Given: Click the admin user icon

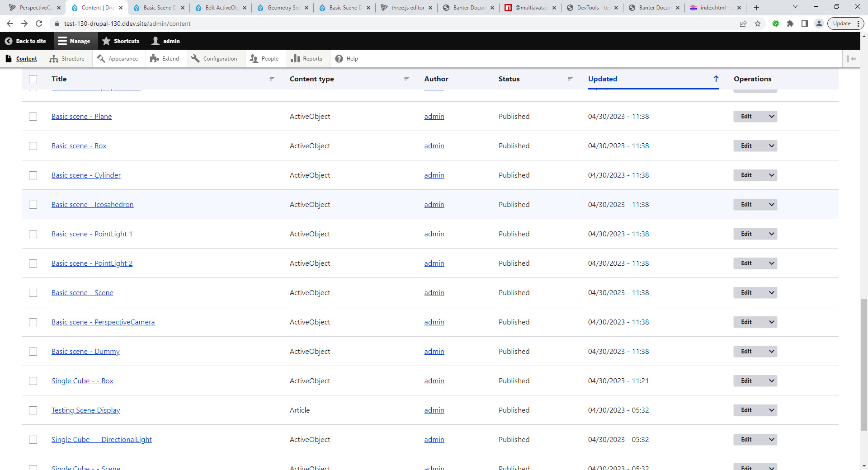Looking at the screenshot, I should (x=156, y=41).
